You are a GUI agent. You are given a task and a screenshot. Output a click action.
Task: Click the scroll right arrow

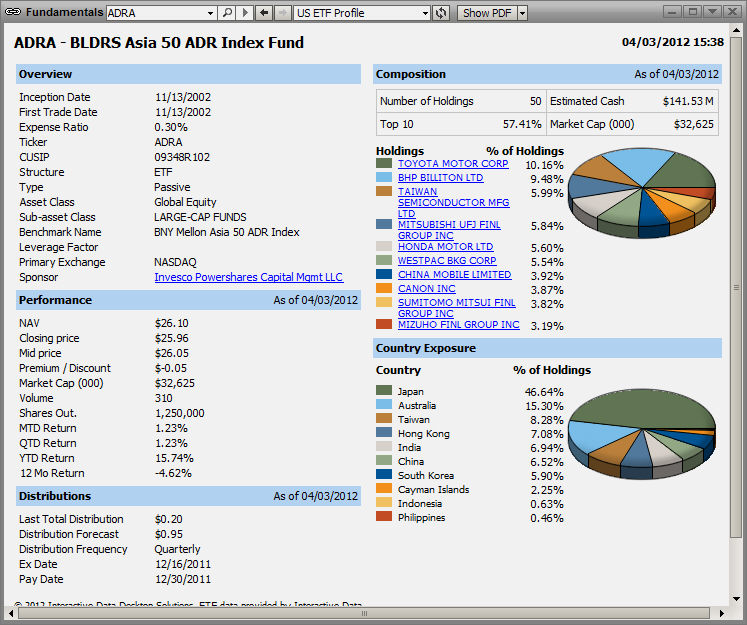(x=721, y=614)
